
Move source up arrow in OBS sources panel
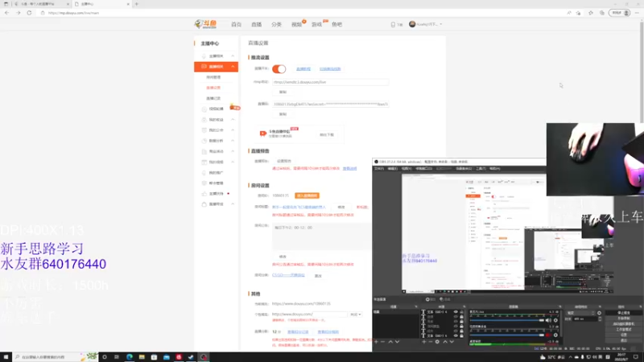pos(445,341)
